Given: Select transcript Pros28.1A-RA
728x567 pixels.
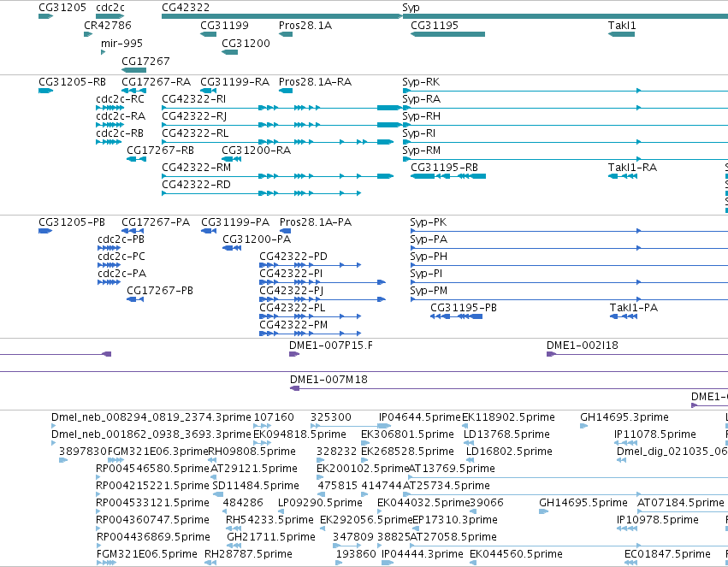Looking at the screenshot, I should click(315, 82).
